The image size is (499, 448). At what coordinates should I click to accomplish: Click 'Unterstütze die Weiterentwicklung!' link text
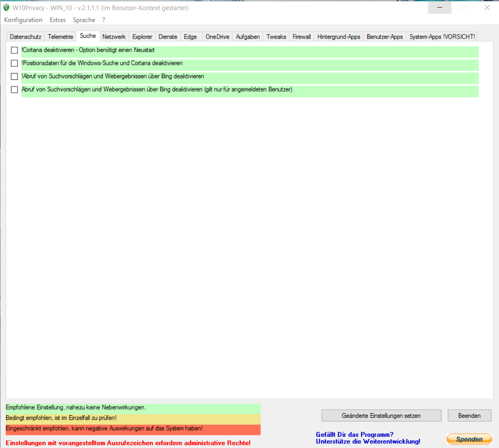(x=368, y=442)
